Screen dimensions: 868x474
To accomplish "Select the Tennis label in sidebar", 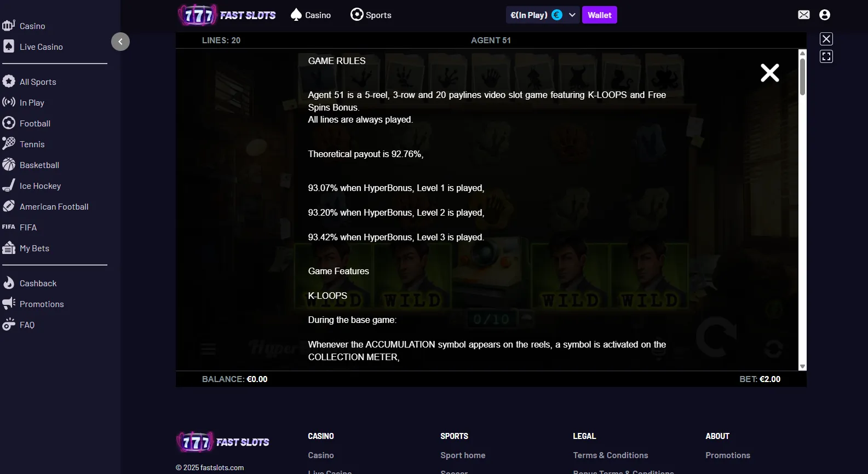I will [x=32, y=144].
